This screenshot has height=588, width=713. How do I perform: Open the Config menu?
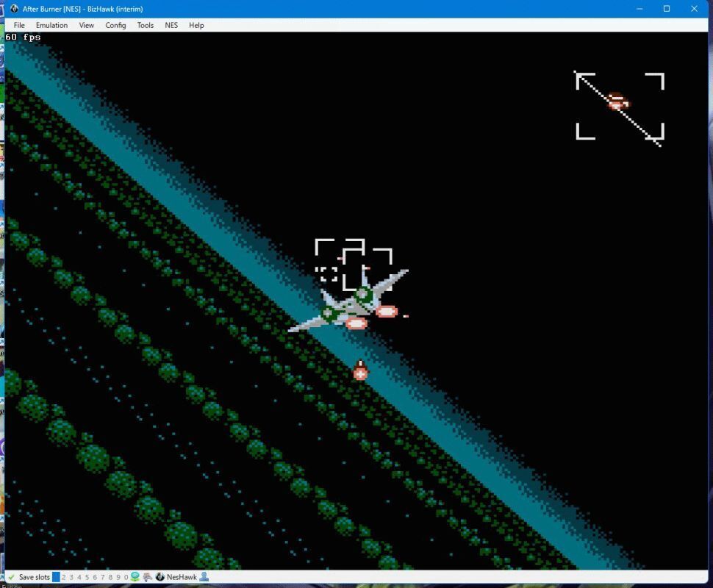pos(115,26)
